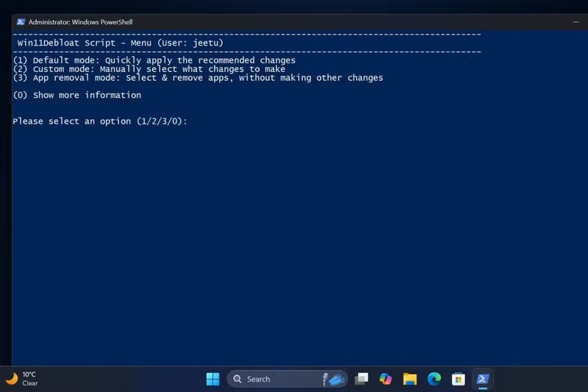Click the search highlight icon in the Search box
The height and width of the screenshot is (392, 588).
tap(334, 379)
